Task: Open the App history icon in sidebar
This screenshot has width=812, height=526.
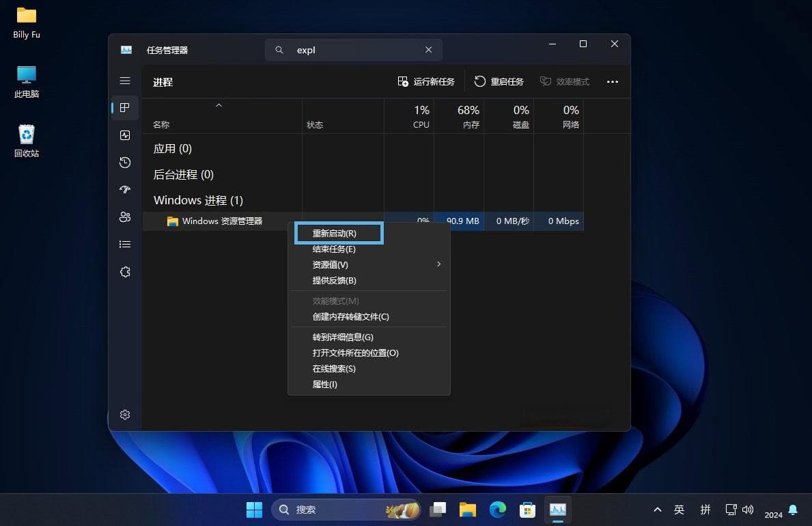Action: (125, 162)
